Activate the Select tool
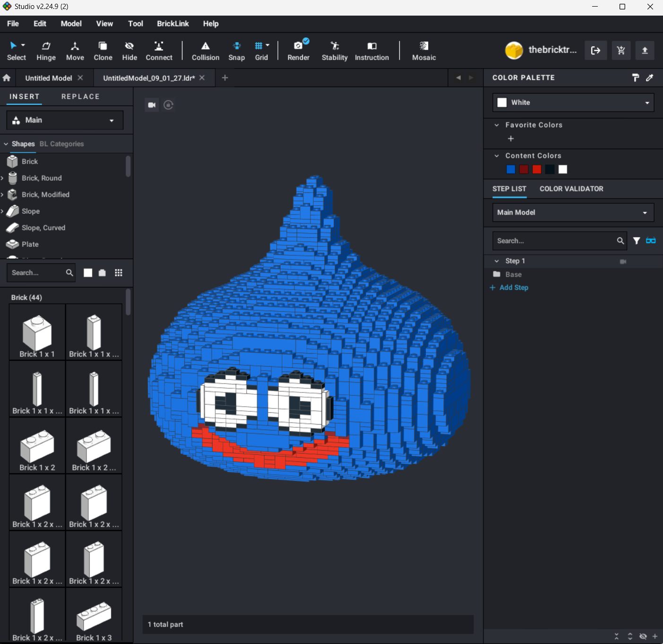The image size is (663, 644). tap(16, 51)
